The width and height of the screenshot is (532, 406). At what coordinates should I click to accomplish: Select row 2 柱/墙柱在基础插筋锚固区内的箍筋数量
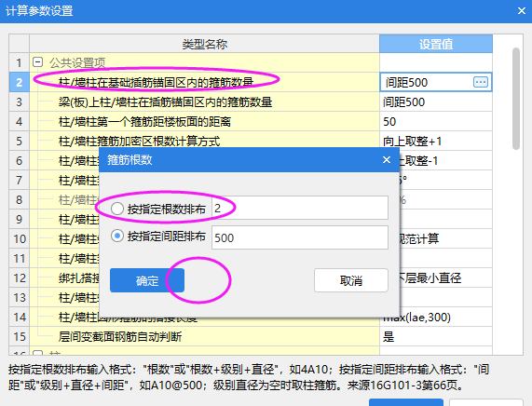[205, 82]
